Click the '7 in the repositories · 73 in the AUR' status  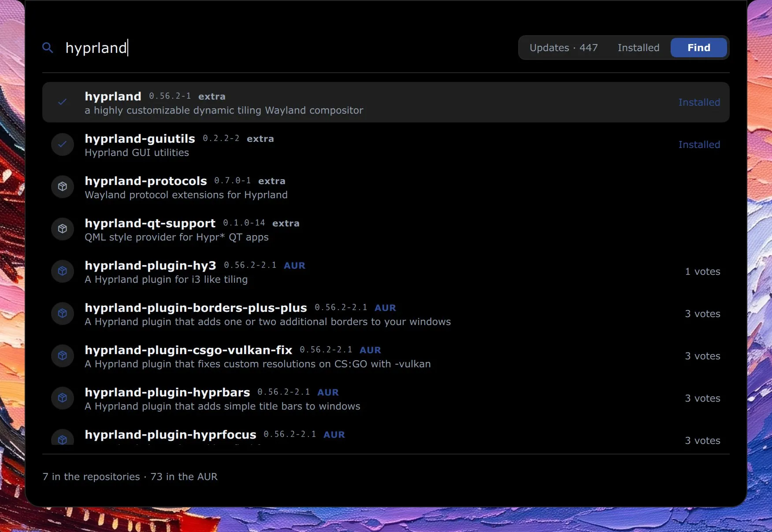pos(130,477)
